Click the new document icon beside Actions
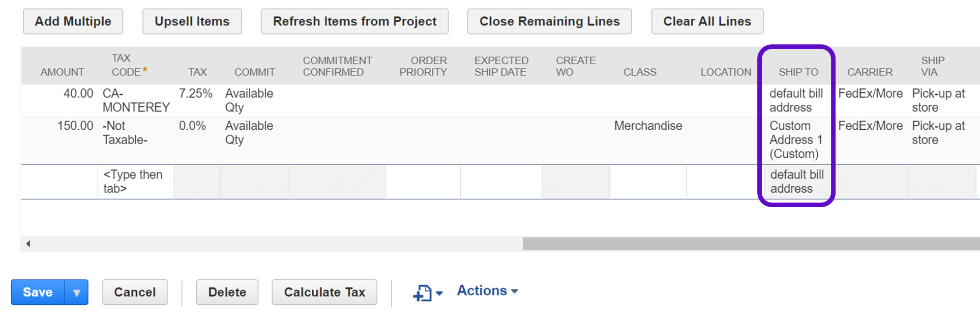This screenshot has width=980, height=316. [423, 293]
